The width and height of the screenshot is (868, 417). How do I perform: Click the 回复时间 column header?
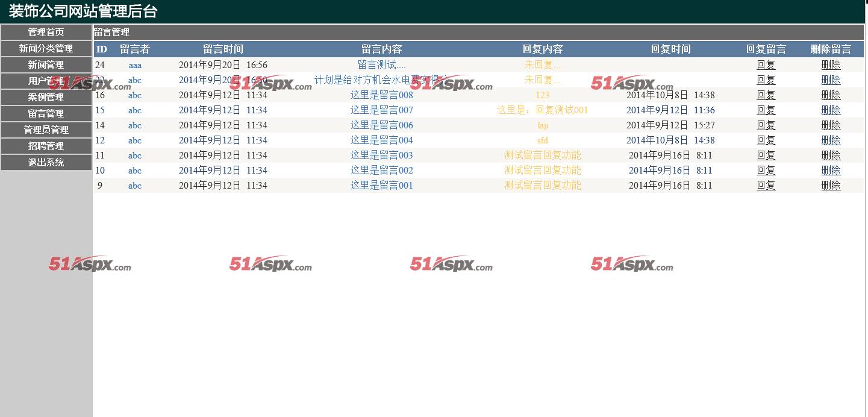670,49
